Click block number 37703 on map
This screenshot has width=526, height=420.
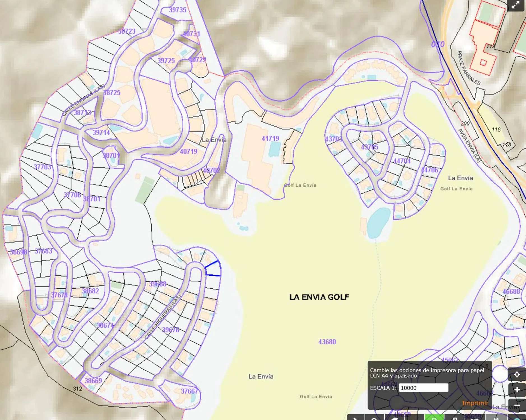coord(43,167)
